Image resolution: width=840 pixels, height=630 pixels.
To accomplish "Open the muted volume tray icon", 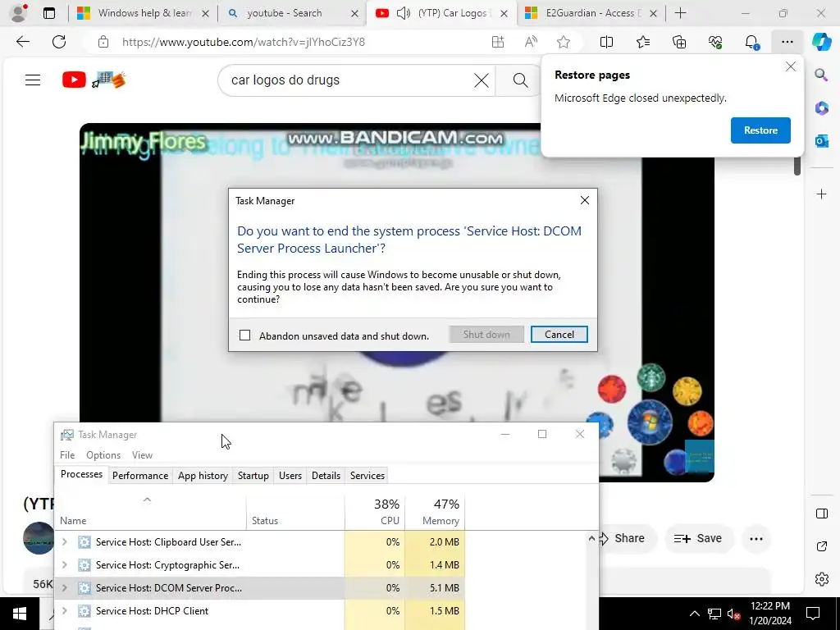I will click(x=733, y=614).
